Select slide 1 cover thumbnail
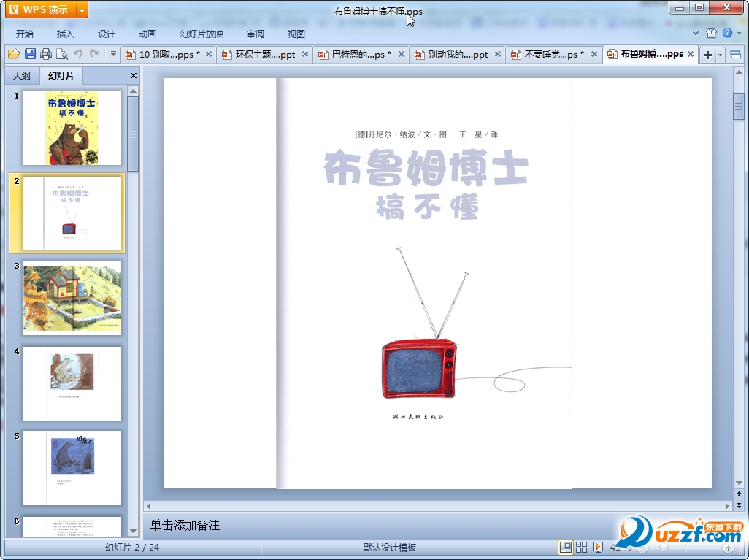Image resolution: width=749 pixels, height=560 pixels. click(x=72, y=128)
